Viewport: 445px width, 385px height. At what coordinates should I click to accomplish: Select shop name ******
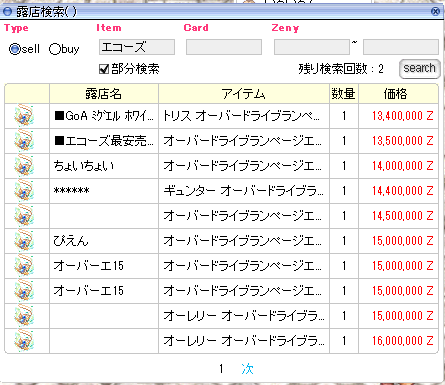coord(71,191)
